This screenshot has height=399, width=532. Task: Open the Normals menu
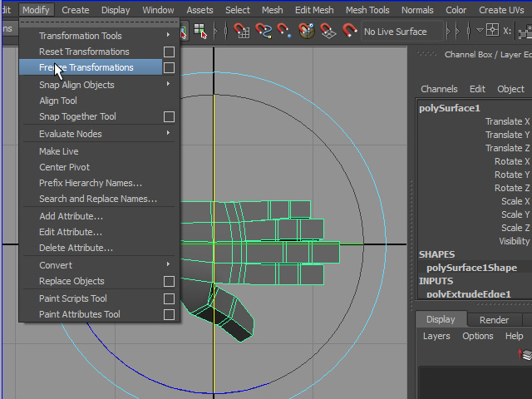[x=417, y=10]
